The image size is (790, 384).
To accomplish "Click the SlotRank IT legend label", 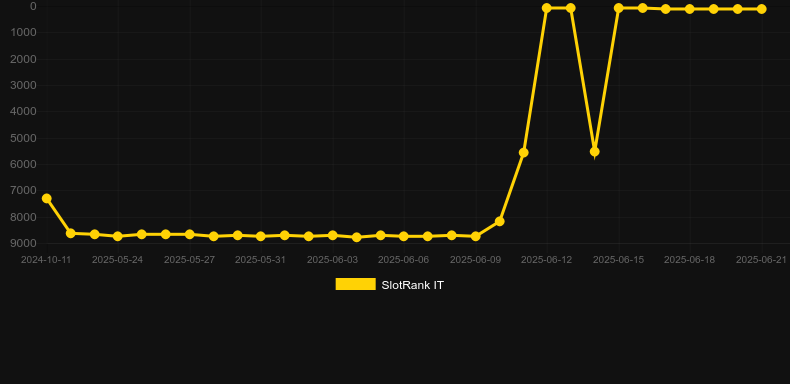I will pyautogui.click(x=413, y=285).
